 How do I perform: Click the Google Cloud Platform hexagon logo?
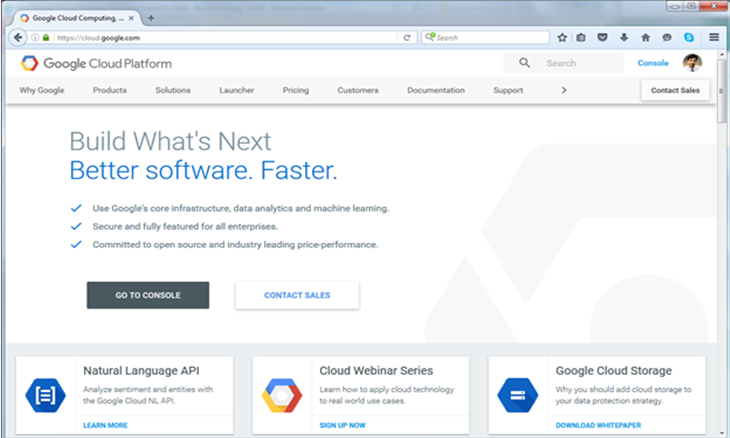(29, 63)
